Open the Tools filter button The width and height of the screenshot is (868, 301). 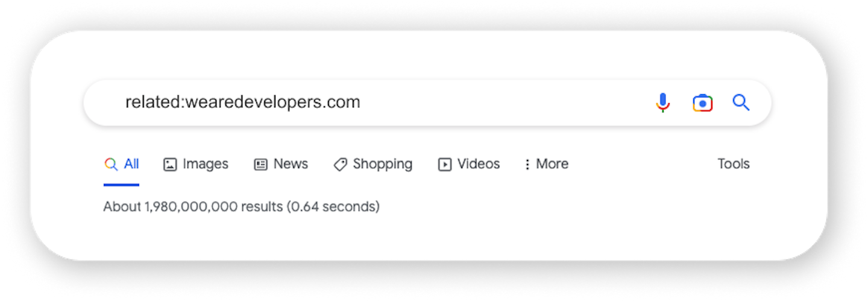click(734, 164)
